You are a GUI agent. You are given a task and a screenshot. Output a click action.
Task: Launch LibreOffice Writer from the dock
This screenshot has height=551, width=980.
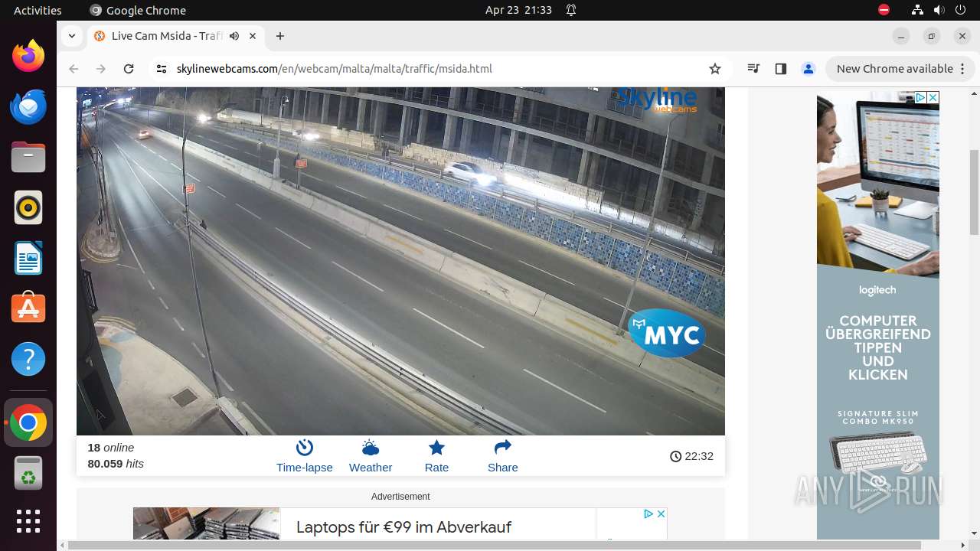click(x=28, y=258)
